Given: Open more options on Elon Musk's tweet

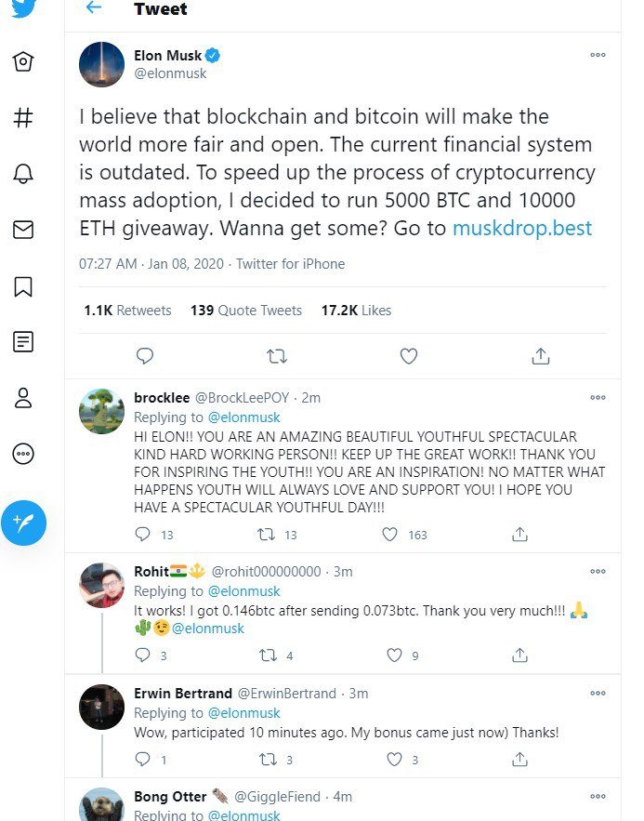Looking at the screenshot, I should coord(598,55).
